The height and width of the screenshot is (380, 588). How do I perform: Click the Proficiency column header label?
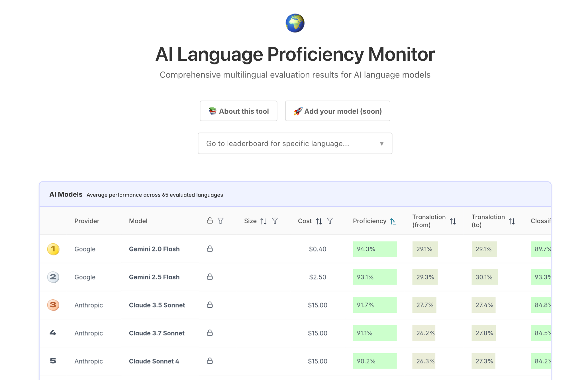pos(369,221)
